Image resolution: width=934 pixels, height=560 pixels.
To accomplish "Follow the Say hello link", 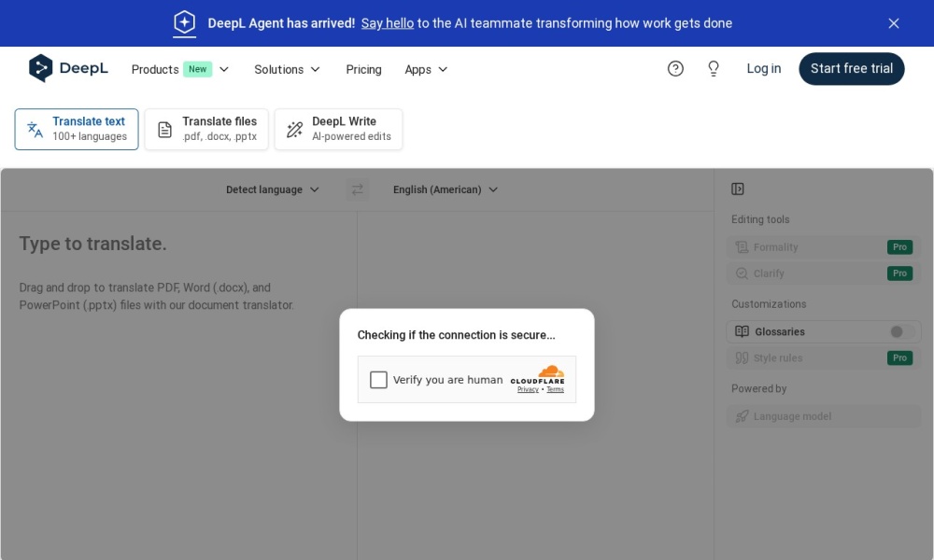I will pos(387,23).
